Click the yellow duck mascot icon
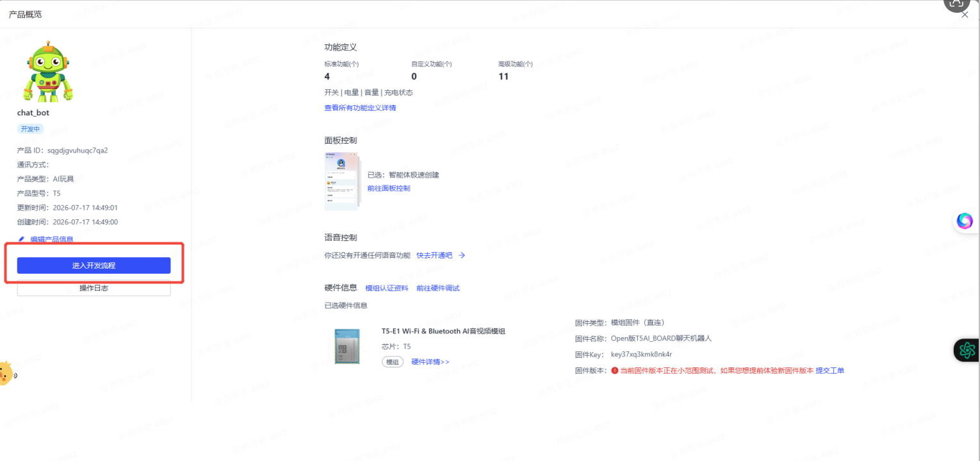The image size is (980, 461). (x=5, y=373)
